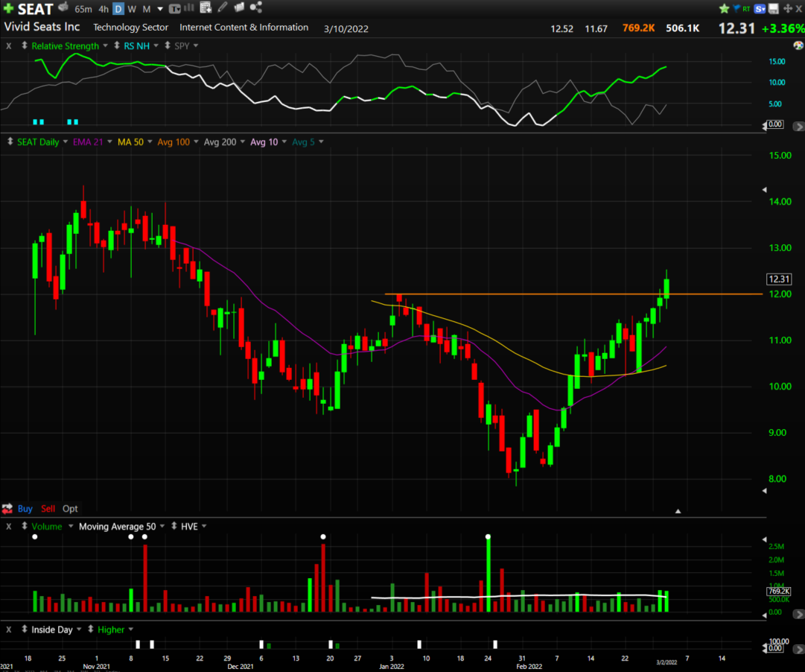Open the blue S dropdown

point(760,9)
